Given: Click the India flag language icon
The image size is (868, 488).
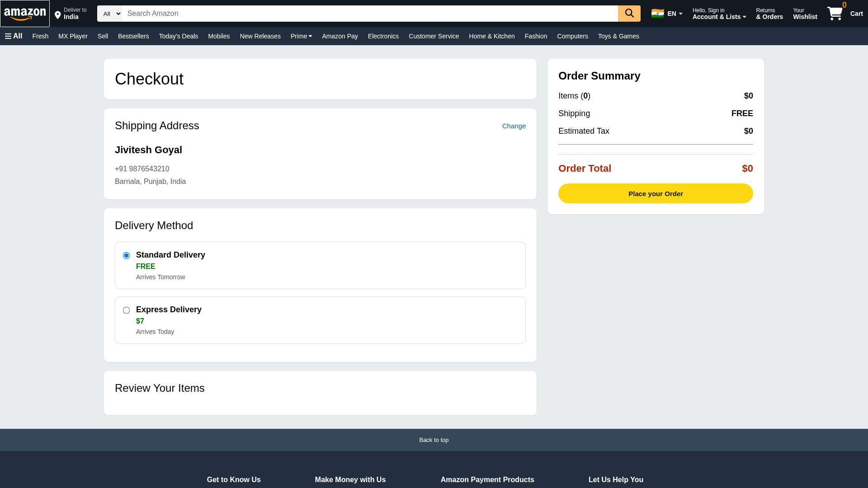Looking at the screenshot, I should 657,14.
